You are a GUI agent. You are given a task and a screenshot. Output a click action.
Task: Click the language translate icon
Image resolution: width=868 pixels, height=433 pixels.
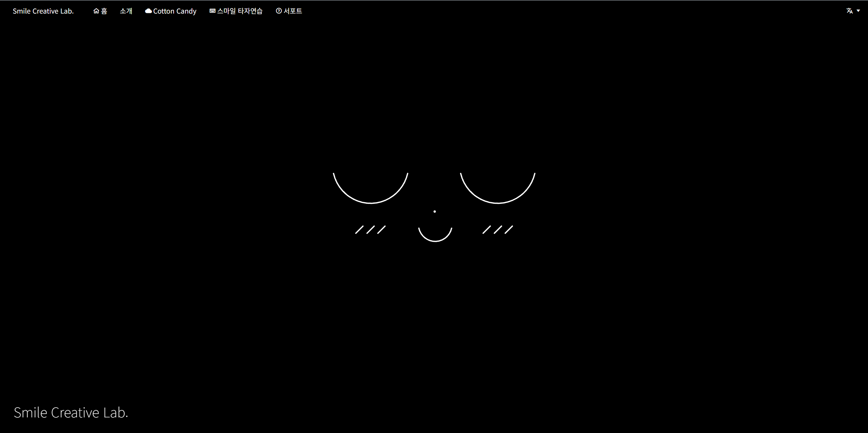coord(849,11)
